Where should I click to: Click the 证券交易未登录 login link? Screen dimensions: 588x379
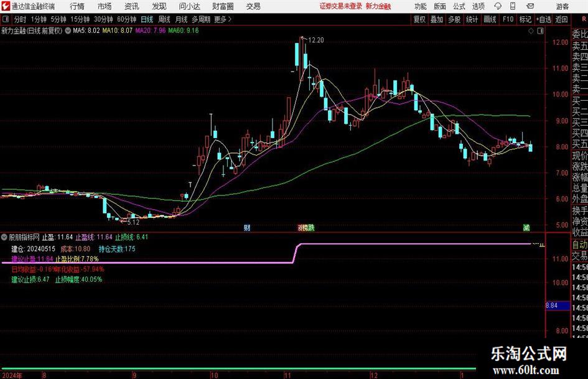(341, 6)
